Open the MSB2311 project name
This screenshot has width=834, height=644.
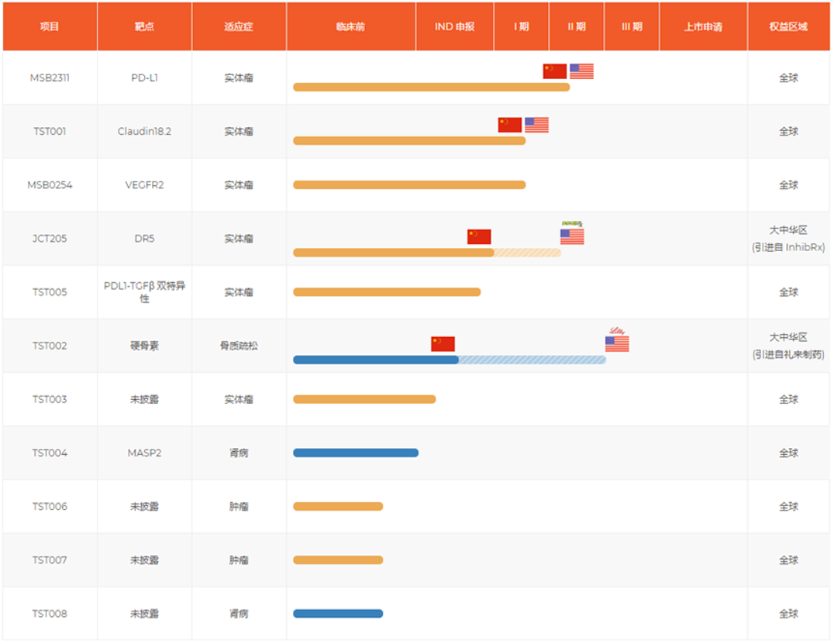[x=50, y=77]
